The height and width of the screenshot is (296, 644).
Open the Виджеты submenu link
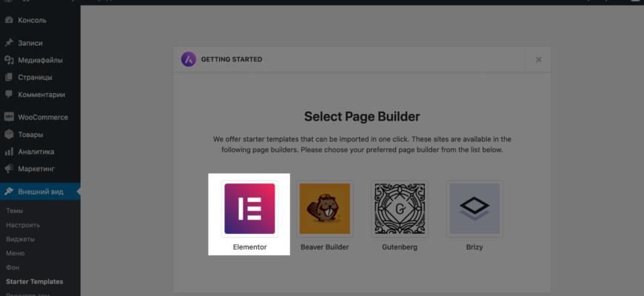coord(20,239)
